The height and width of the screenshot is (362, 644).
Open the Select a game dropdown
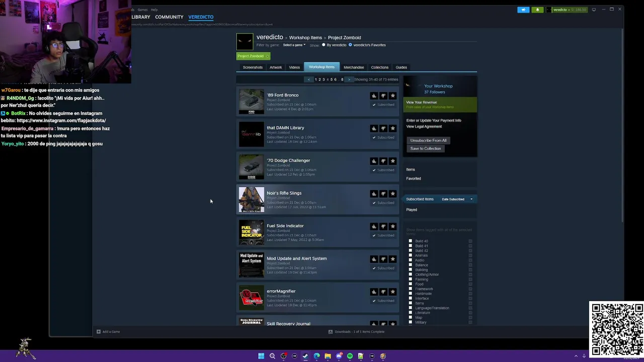[x=294, y=45]
